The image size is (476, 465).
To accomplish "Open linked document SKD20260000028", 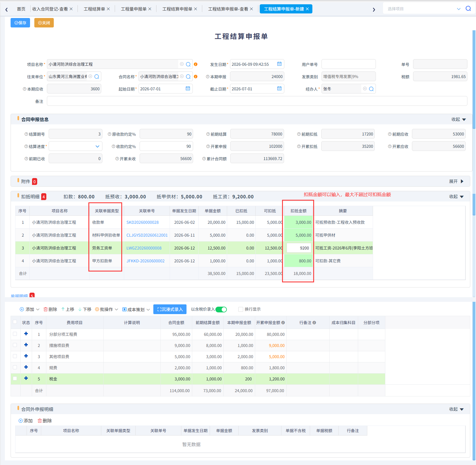I will pos(142,222).
